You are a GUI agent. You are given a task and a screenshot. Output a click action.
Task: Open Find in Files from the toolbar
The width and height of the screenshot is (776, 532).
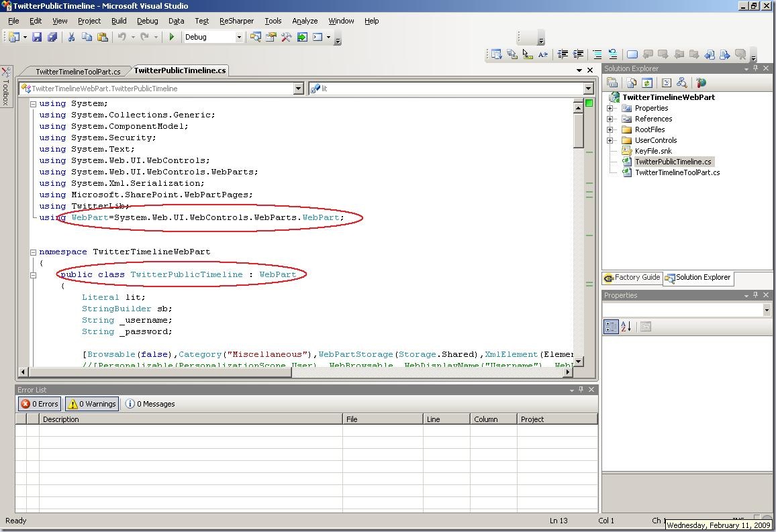(x=255, y=37)
